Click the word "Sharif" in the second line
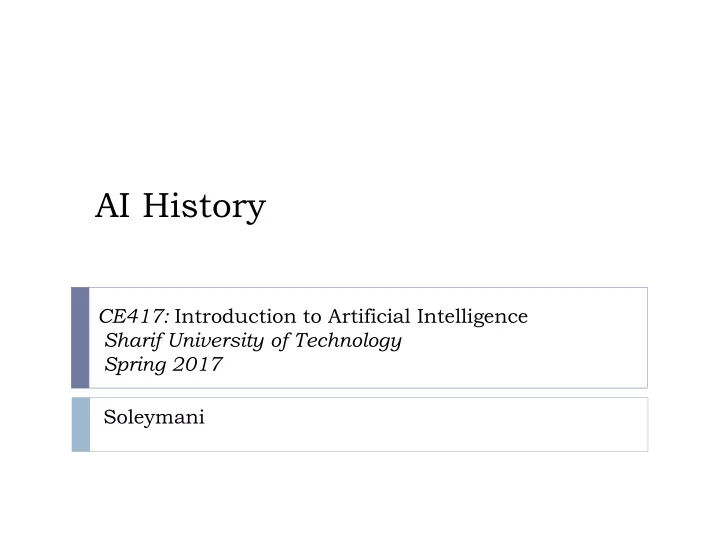 (x=134, y=340)
